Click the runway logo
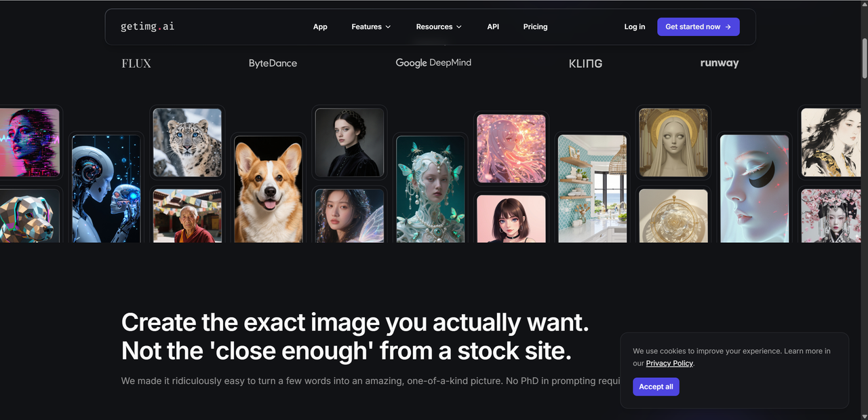Image resolution: width=868 pixels, height=420 pixels. 719,63
